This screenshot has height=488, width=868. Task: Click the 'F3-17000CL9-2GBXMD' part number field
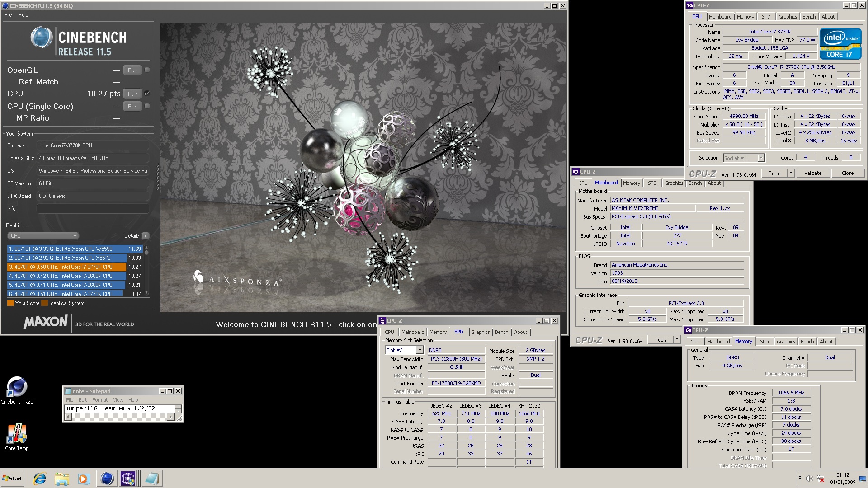[x=456, y=383]
